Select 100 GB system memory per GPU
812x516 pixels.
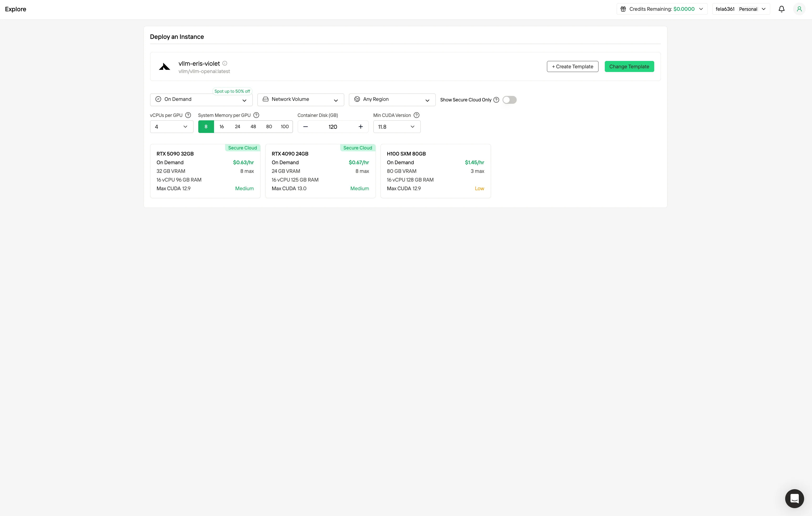(285, 127)
